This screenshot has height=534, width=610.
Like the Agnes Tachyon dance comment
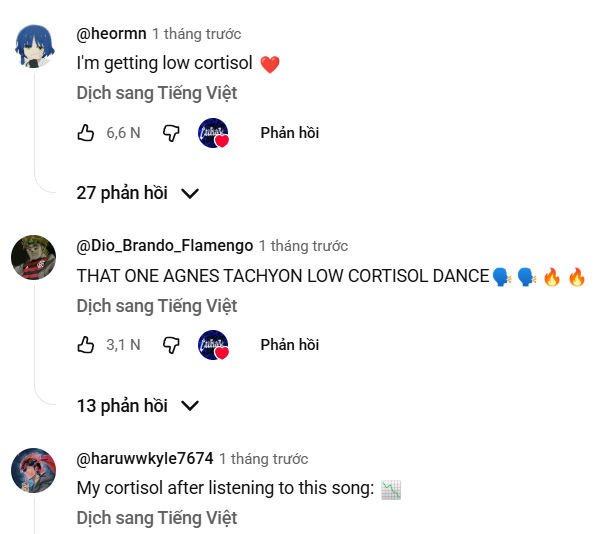[x=86, y=345]
